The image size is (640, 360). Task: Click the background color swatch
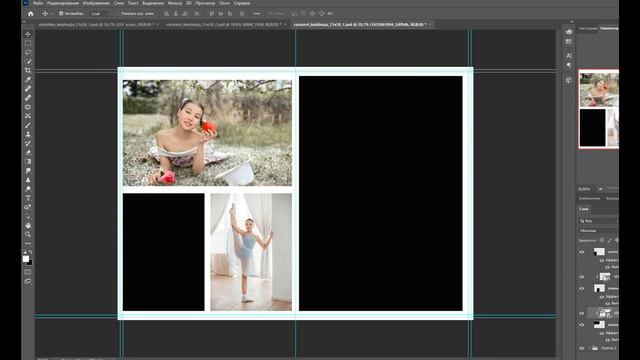(x=30, y=262)
